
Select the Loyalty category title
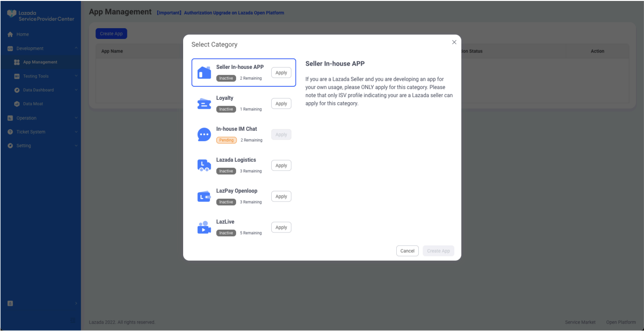[225, 98]
